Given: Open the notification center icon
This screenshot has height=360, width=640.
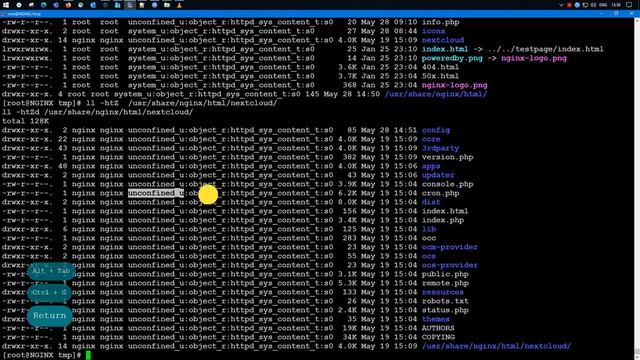Looking at the screenshot, I should click(629, 5).
